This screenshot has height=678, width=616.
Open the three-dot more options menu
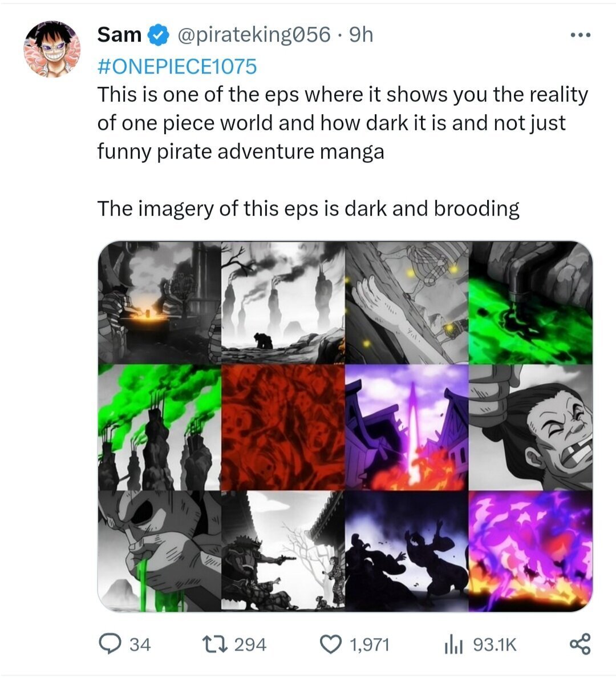click(581, 35)
